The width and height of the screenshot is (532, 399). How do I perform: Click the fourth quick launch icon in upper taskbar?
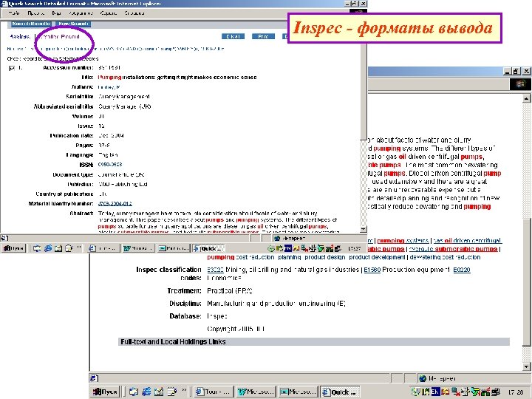click(69, 248)
